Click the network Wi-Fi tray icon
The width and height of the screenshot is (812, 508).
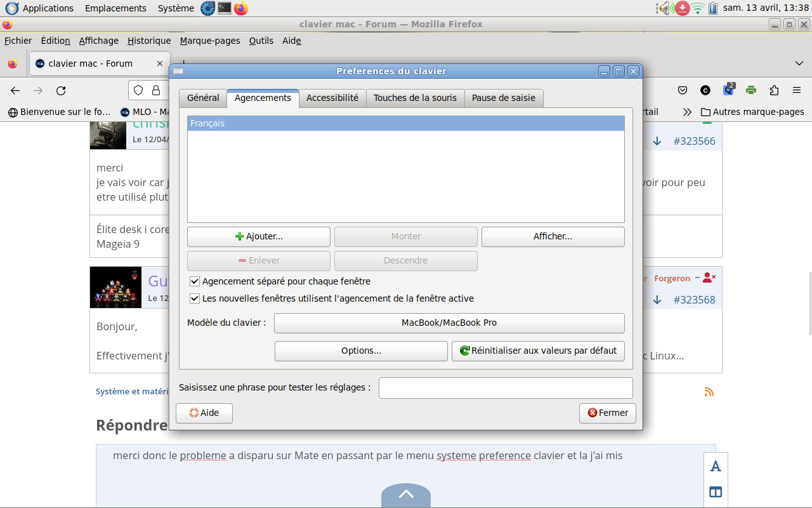coord(698,8)
